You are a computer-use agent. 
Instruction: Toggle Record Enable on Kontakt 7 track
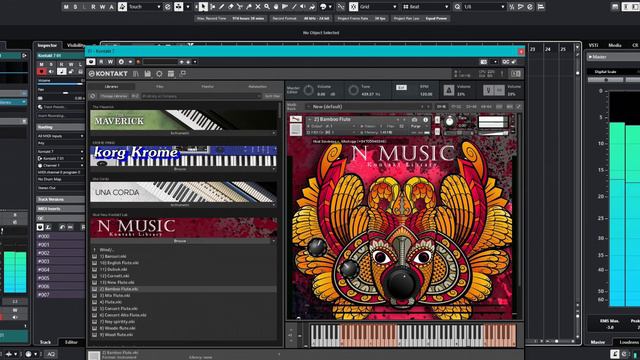click(x=41, y=72)
